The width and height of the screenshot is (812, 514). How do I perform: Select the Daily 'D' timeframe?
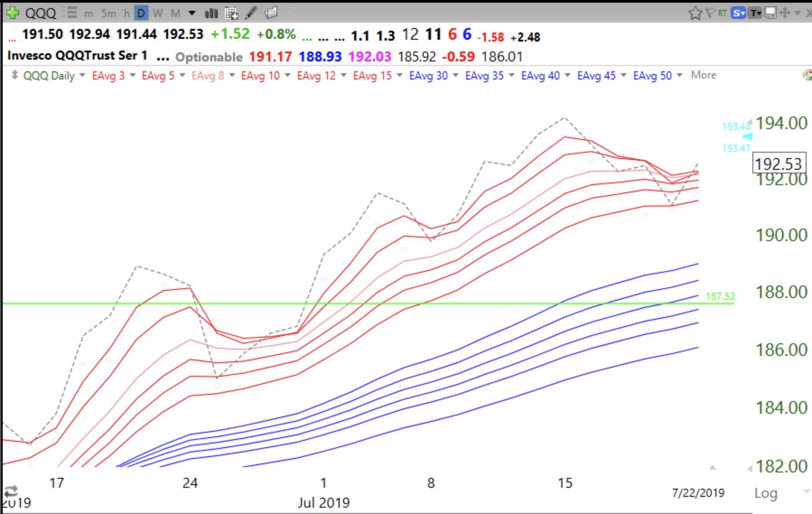pyautogui.click(x=141, y=14)
